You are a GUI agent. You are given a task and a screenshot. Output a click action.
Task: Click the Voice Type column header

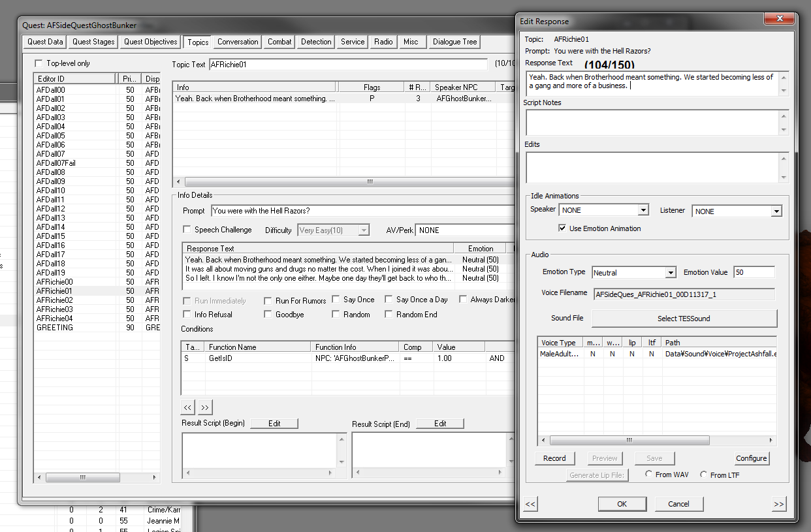560,343
